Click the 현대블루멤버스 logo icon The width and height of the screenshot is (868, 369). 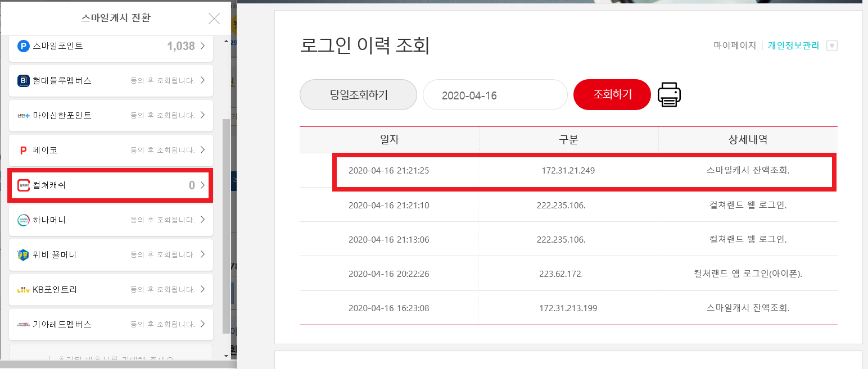tap(23, 81)
